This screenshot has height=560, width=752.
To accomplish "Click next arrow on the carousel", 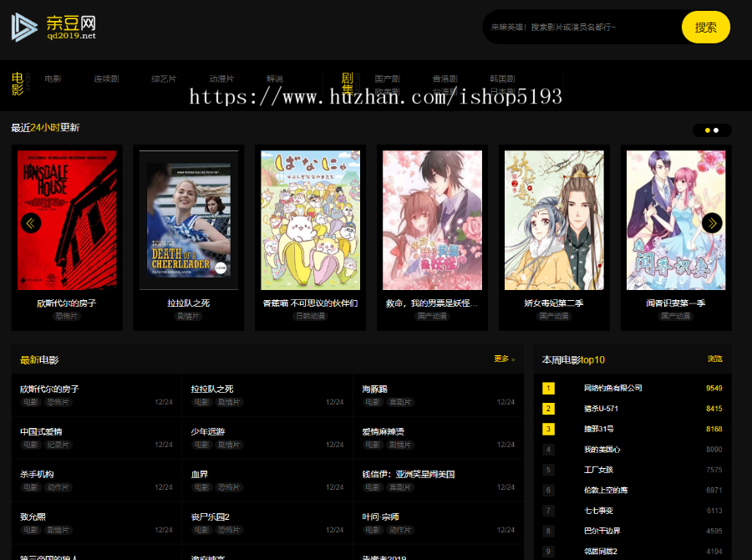I will [712, 223].
